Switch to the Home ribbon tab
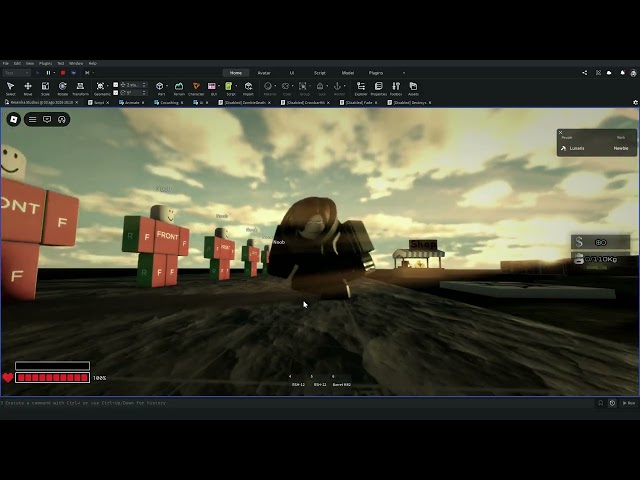640x480 pixels. click(x=236, y=73)
